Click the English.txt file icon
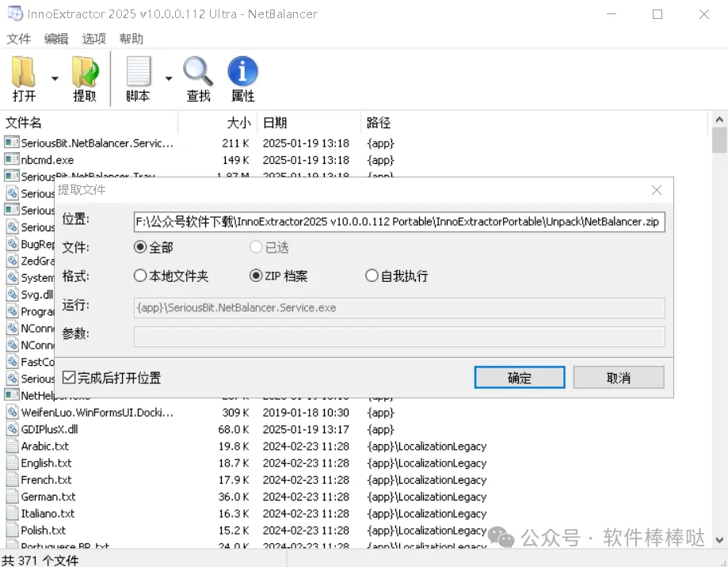 pyautogui.click(x=12, y=462)
